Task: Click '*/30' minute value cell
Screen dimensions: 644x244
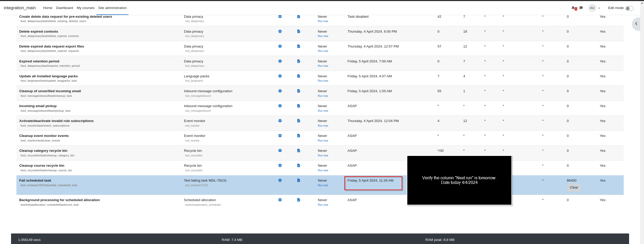Action: click(x=440, y=151)
